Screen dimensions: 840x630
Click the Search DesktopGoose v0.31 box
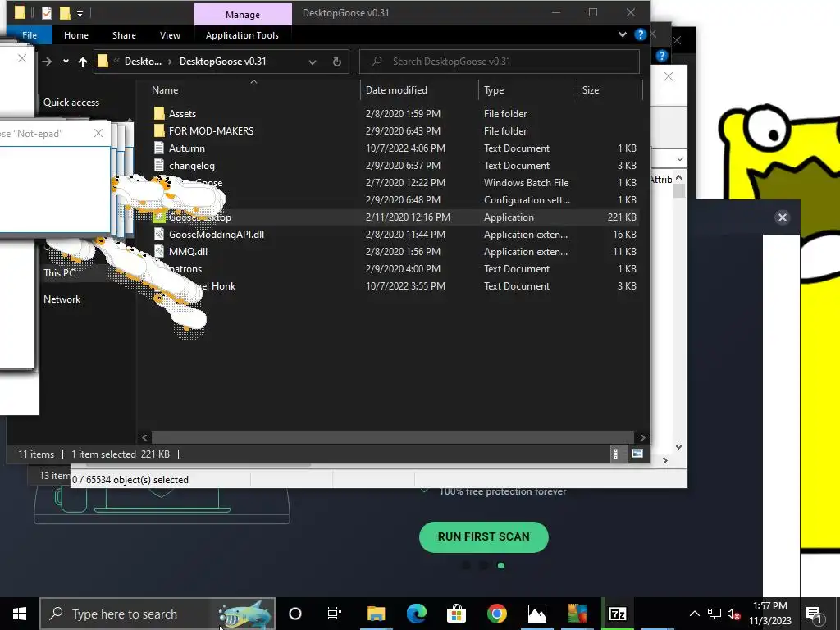[x=500, y=62]
